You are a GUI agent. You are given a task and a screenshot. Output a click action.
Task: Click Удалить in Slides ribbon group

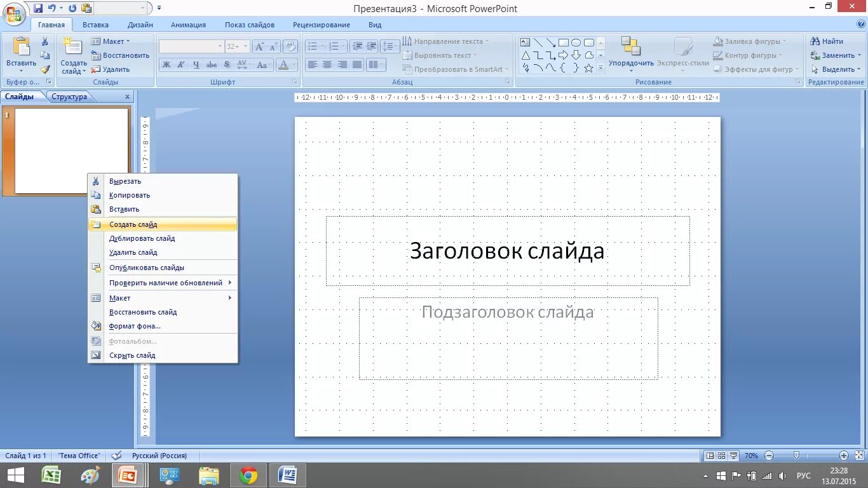[111, 69]
